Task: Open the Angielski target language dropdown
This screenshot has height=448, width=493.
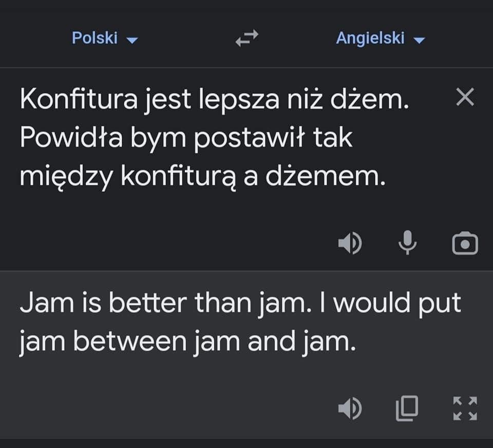Action: tap(381, 38)
